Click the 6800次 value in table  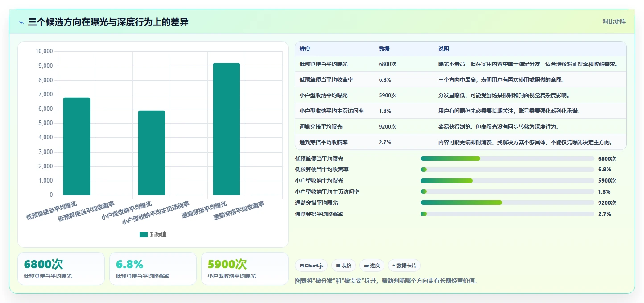388,64
